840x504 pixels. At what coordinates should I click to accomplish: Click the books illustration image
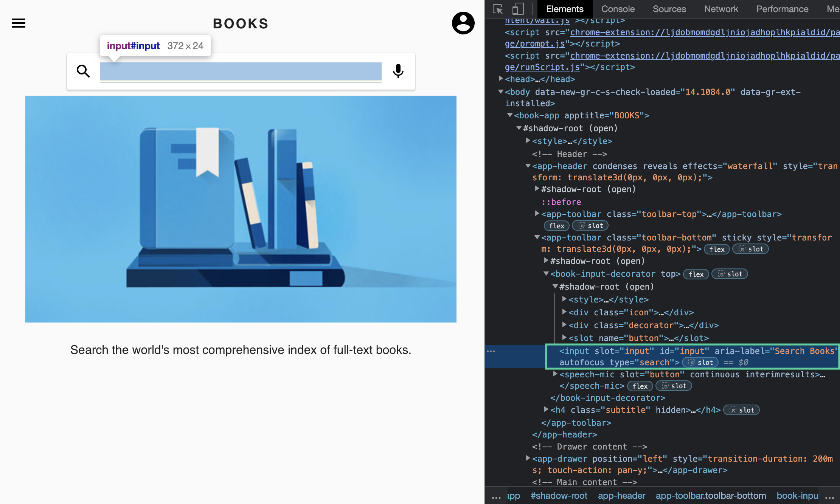[241, 209]
